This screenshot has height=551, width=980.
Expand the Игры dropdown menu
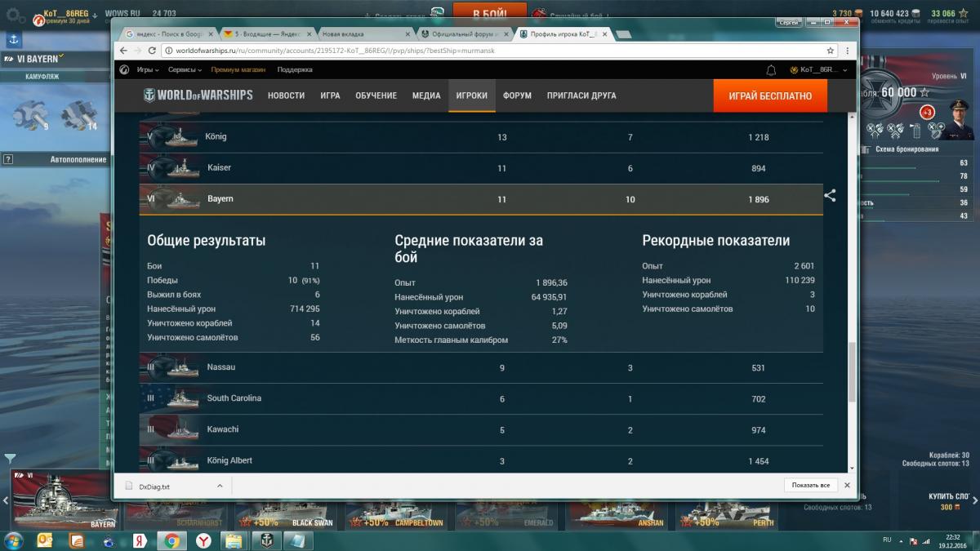coord(147,70)
